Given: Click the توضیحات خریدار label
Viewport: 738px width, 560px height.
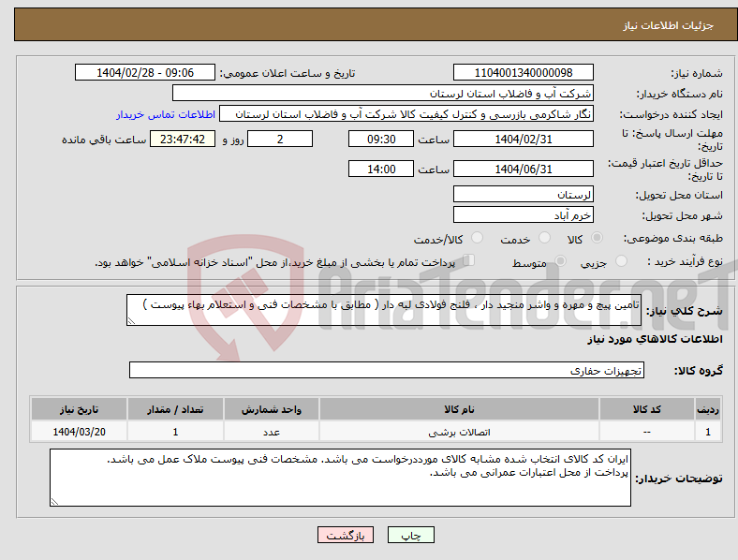Looking at the screenshot, I should pyautogui.click(x=679, y=479).
